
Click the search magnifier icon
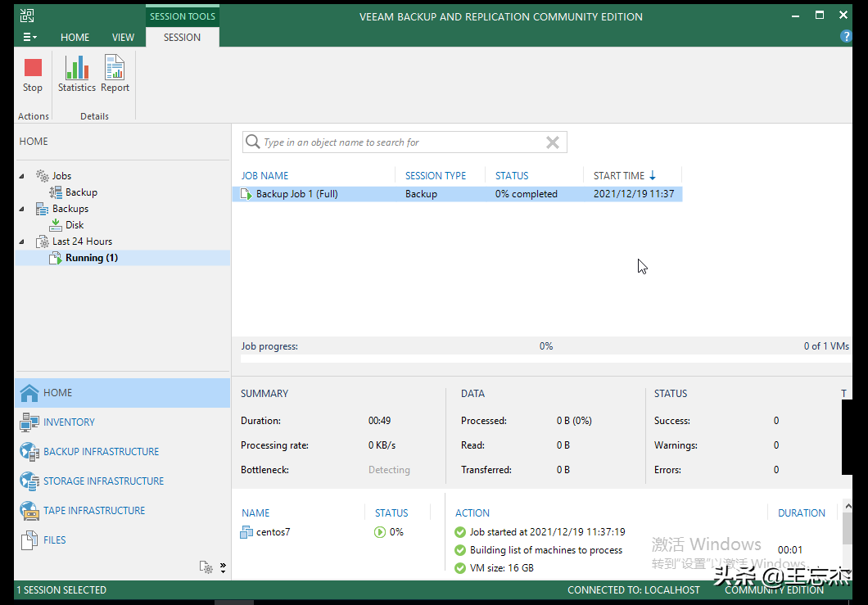252,142
